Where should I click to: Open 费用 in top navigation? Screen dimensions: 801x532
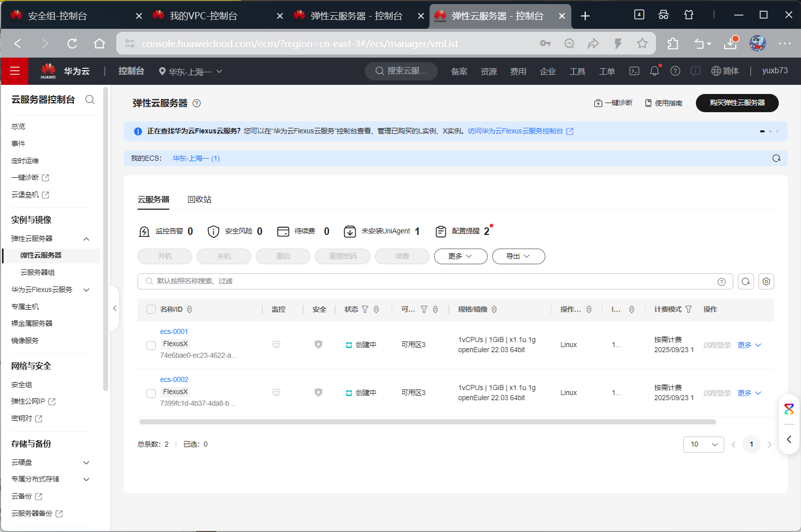518,71
